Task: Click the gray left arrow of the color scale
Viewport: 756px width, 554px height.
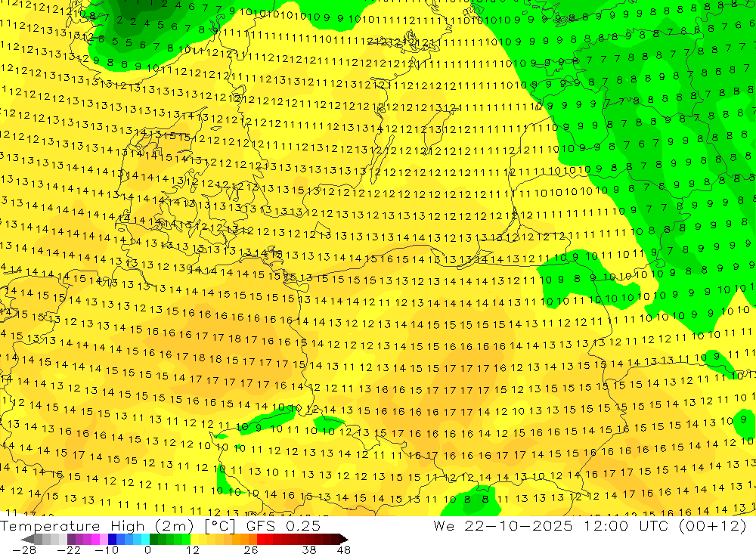Action: point(27,539)
